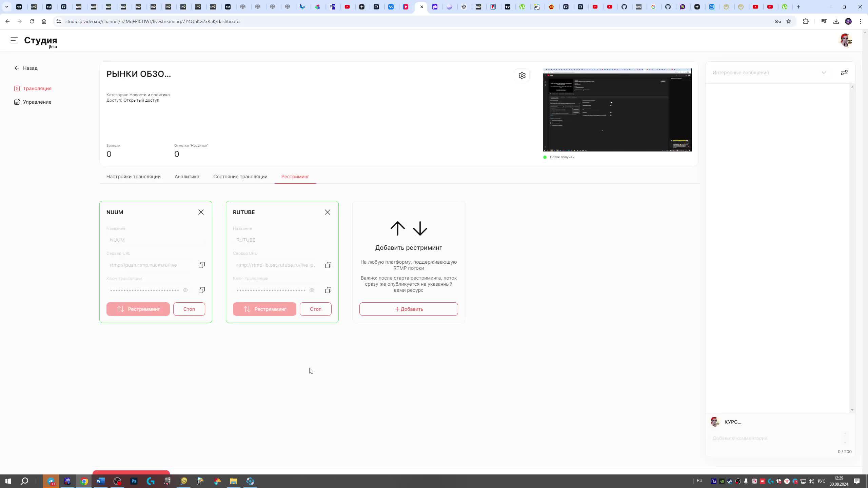This screenshot has width=868, height=488.
Task: Open Photoshop from the taskbar
Action: click(x=134, y=481)
